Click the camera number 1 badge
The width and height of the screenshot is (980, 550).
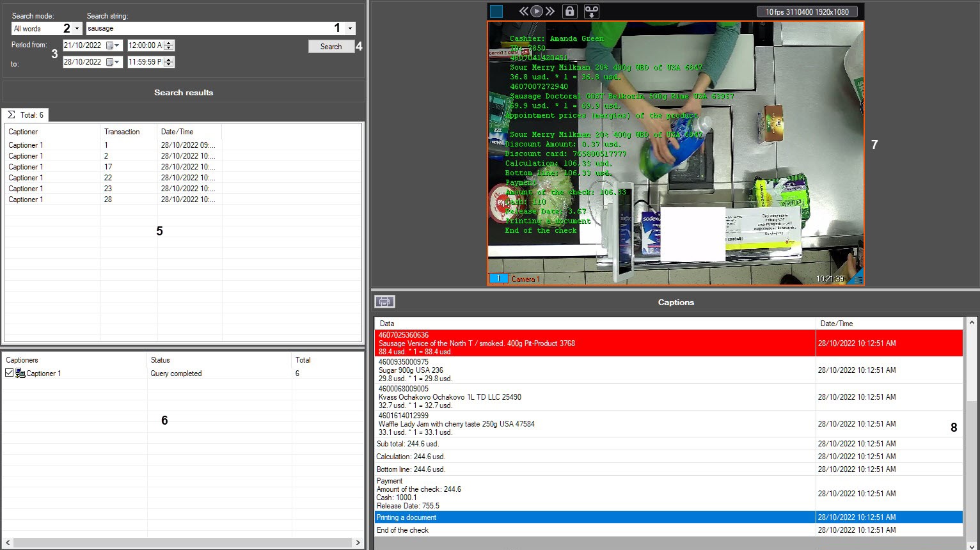coord(498,279)
